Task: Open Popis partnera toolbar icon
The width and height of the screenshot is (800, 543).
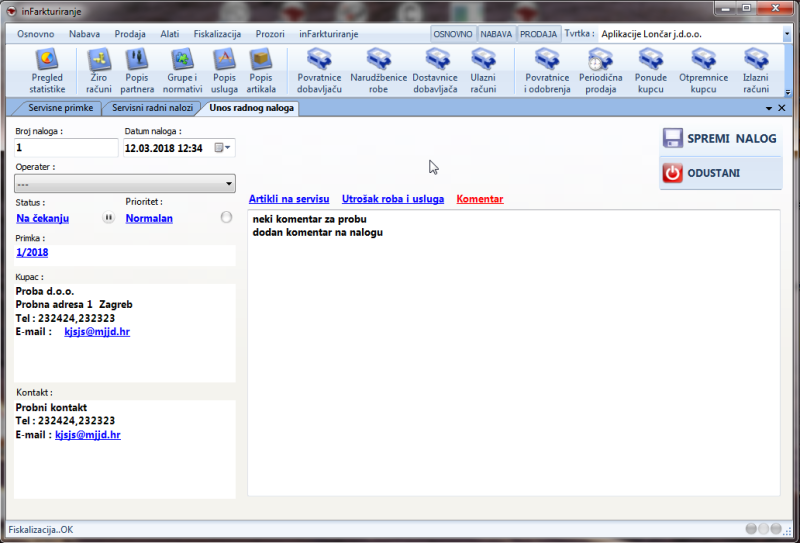Action: (137, 70)
